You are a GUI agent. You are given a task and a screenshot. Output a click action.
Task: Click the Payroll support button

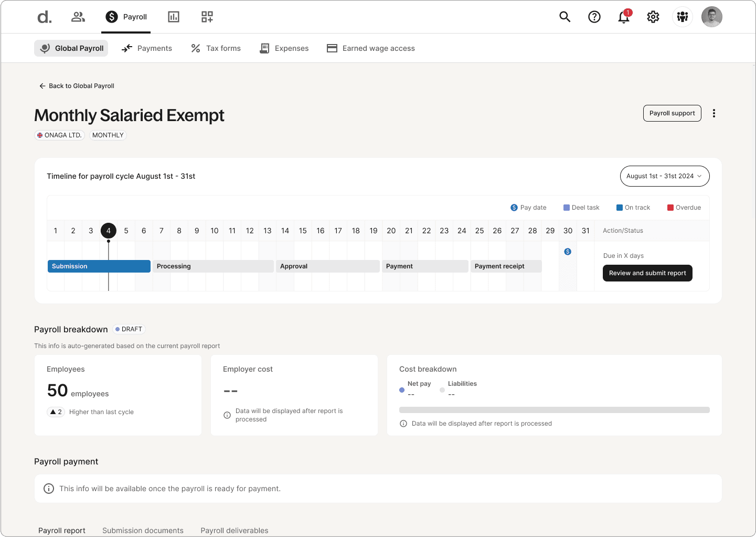pos(672,113)
